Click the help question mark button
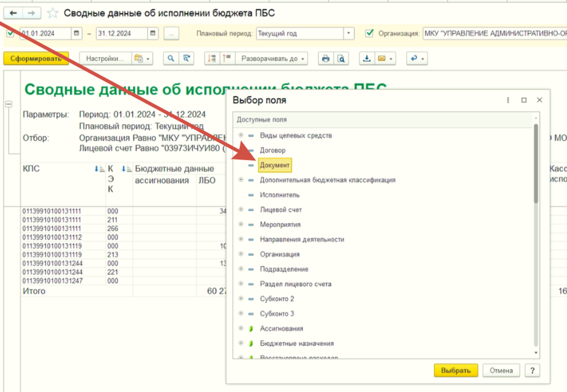Screen dimensions: 567x392 pos(532,370)
